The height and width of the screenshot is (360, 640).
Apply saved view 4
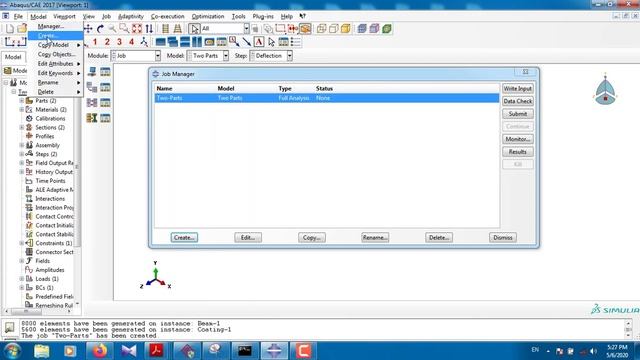click(x=131, y=42)
